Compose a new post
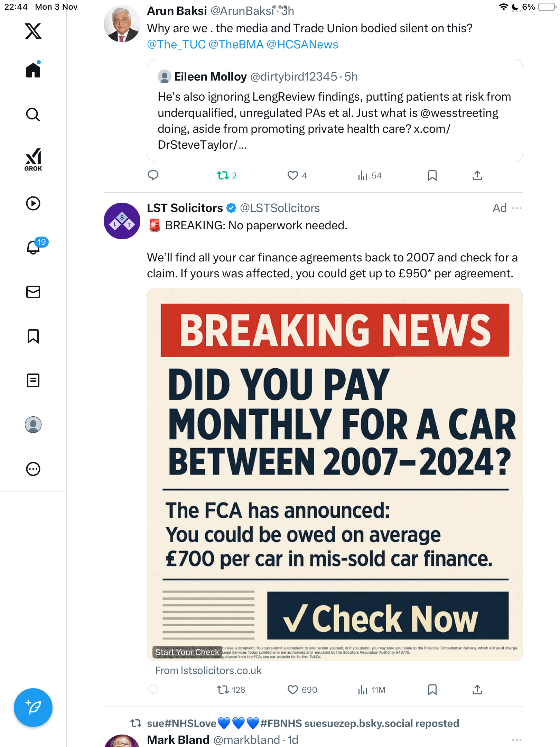Viewport: 560px width, 747px height. [x=33, y=708]
